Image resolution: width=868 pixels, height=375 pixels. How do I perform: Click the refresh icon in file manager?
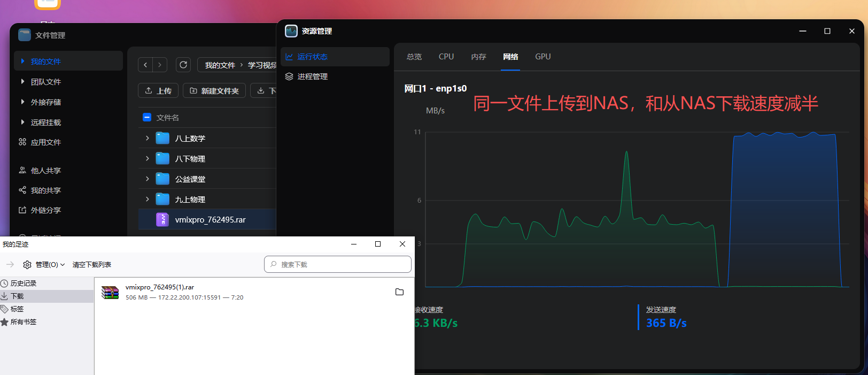coord(183,65)
